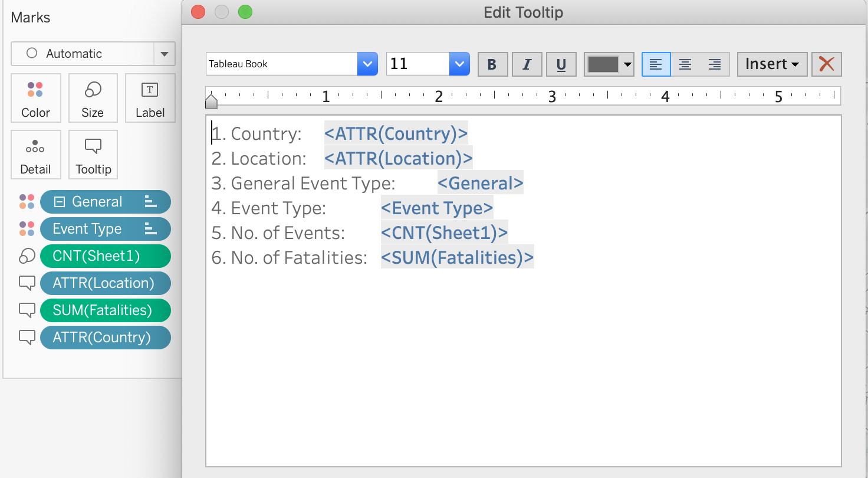This screenshot has height=478, width=868.
Task: Click the tooltip icon beside SUM(Fatalities)
Action: [27, 310]
